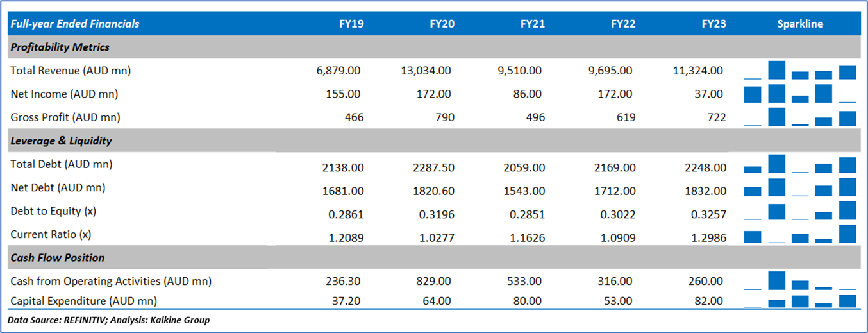The image size is (868, 333).
Task: Click FY22 Current Ratio value 1.0909
Action: (616, 238)
